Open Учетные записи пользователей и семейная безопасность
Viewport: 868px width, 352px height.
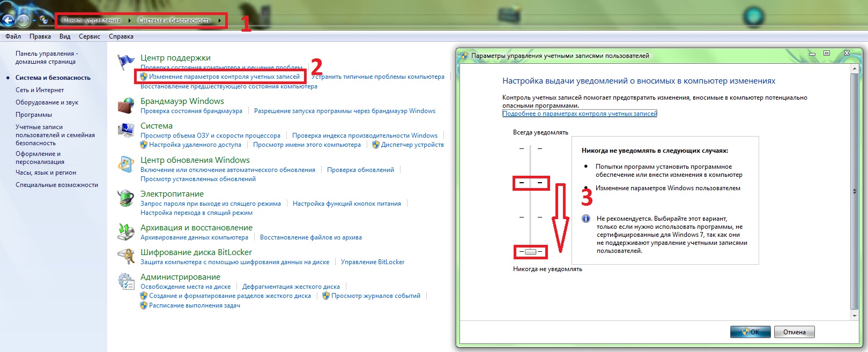[x=55, y=135]
